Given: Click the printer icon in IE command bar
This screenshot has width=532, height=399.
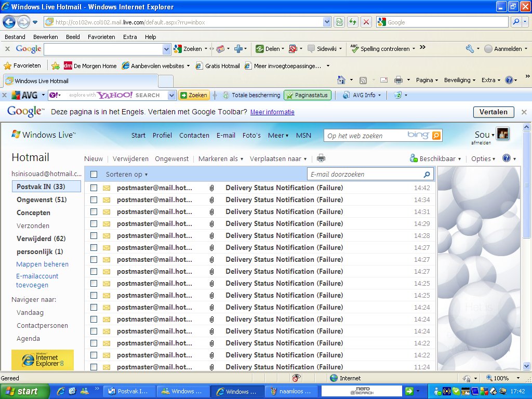Looking at the screenshot, I should coord(398,80).
